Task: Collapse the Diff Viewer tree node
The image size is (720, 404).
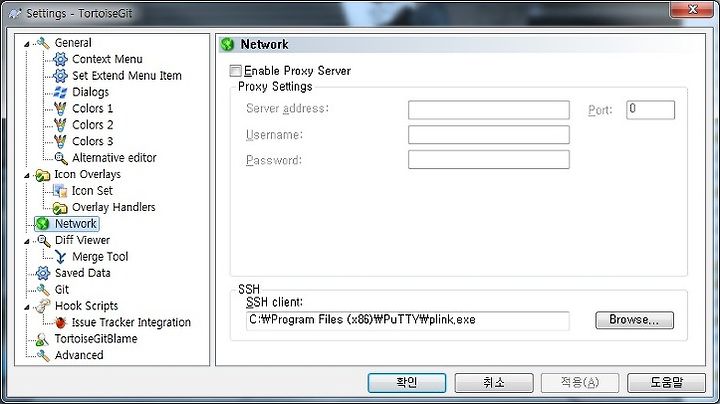Action: [x=27, y=241]
